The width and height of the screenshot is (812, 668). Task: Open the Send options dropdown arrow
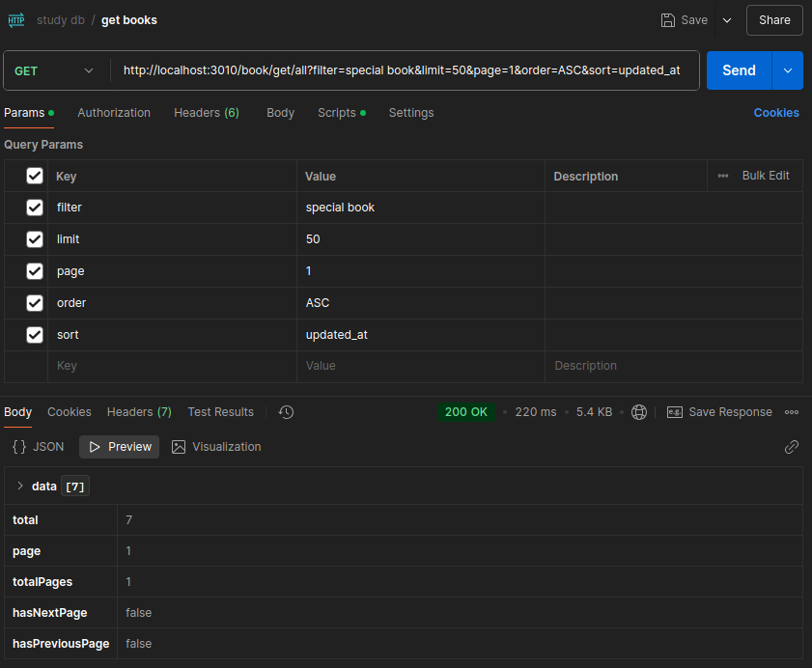(x=788, y=70)
